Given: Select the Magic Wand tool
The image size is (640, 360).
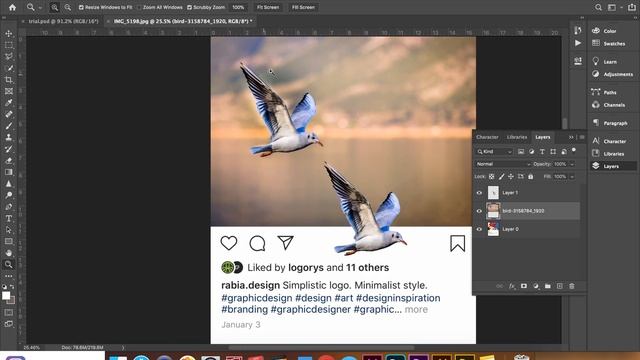Looking at the screenshot, I should pos(9,68).
